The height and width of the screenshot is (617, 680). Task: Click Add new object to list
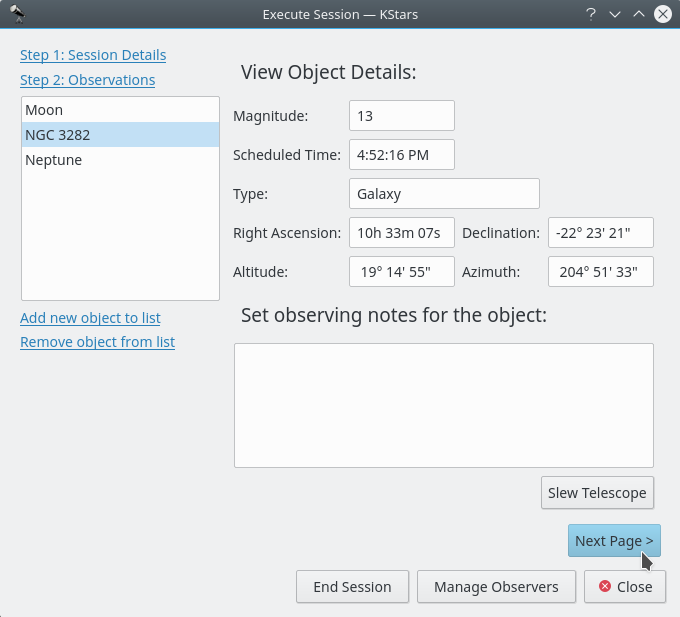(90, 318)
